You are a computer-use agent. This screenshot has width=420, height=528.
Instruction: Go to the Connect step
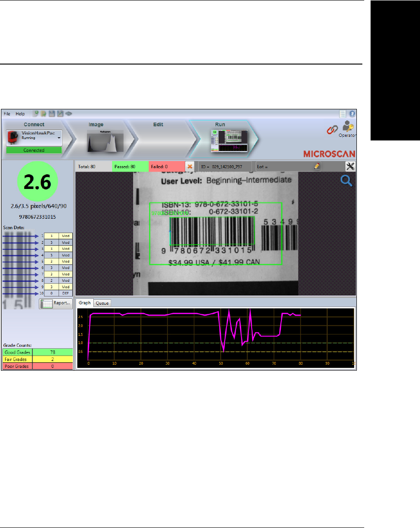pos(34,124)
